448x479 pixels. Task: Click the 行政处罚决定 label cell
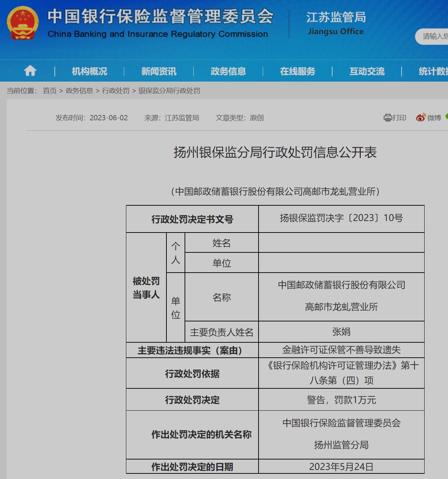(x=192, y=400)
